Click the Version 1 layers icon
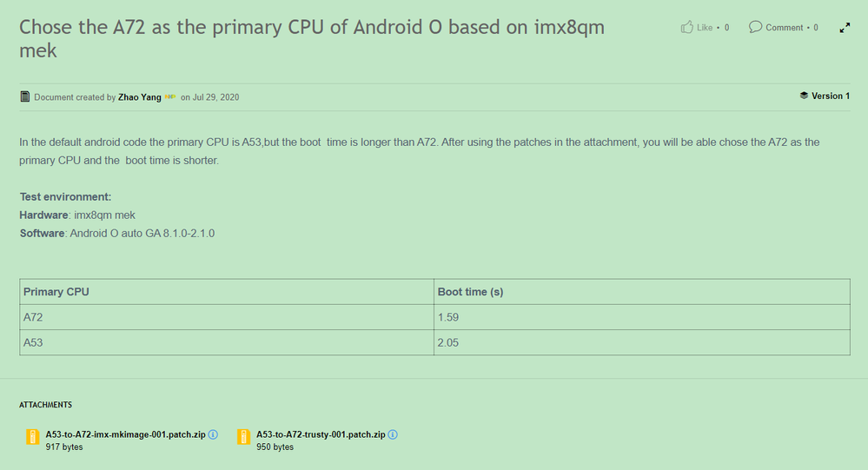Screen dimensions: 868x470 [x=804, y=96]
